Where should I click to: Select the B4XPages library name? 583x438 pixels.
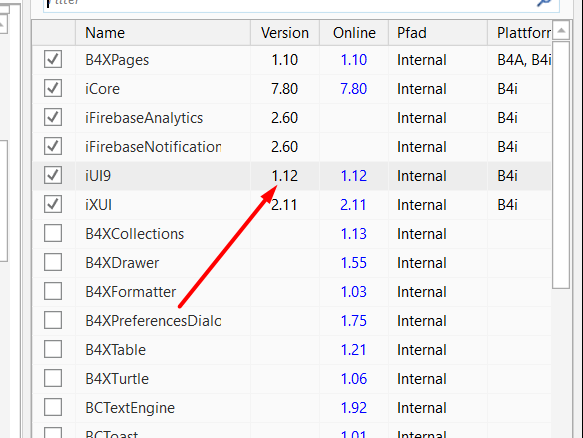coord(117,60)
